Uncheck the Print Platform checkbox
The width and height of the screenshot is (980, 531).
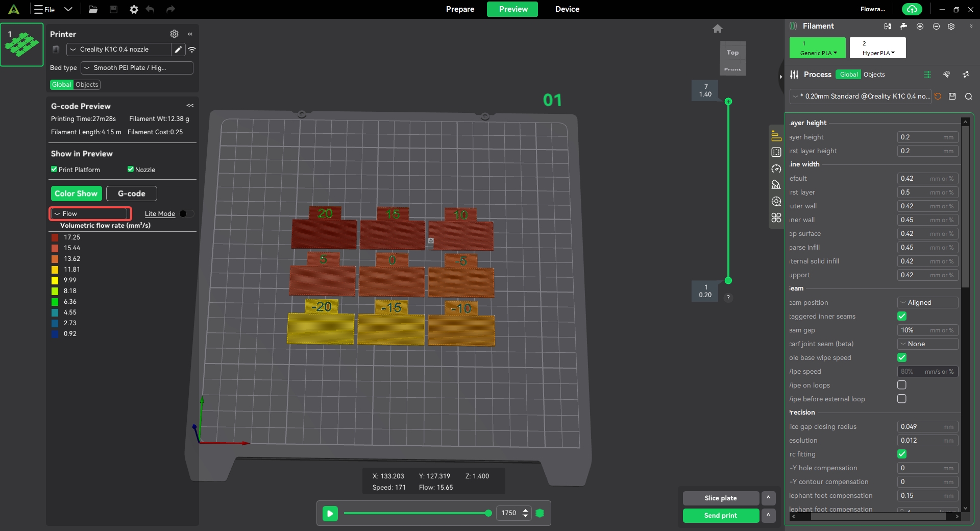click(x=54, y=170)
